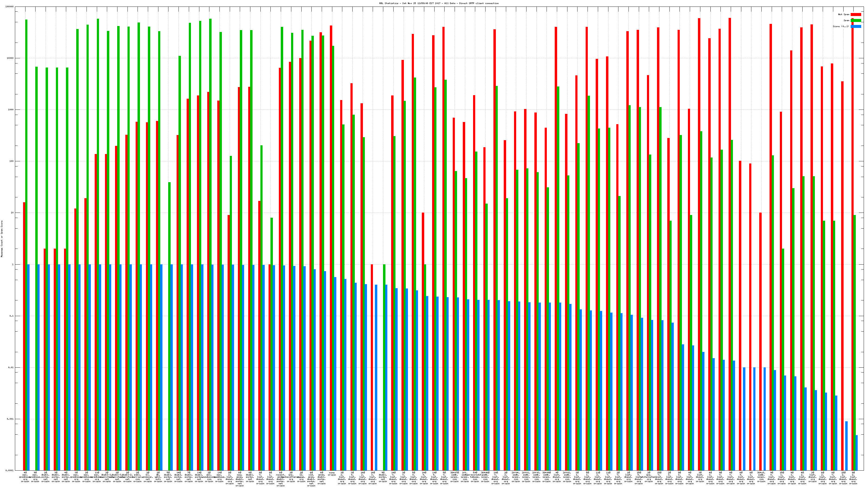Viewport: 868px width, 488px height.
Task: Click the Not Spam legend text
Action: click(x=844, y=14)
